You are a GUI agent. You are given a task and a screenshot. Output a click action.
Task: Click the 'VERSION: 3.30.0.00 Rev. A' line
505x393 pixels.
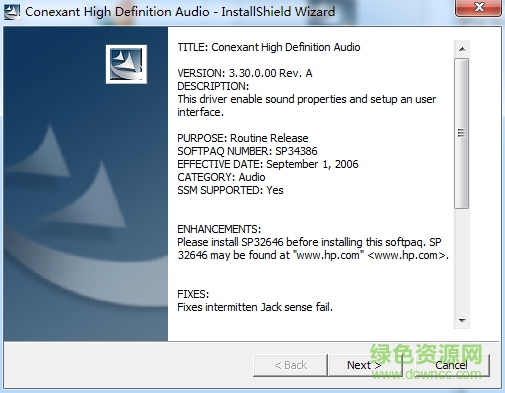(245, 73)
